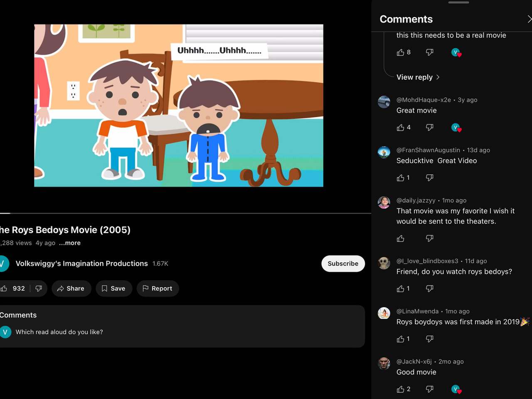The width and height of the screenshot is (532, 399).
Task: Like @LinaMwenda's 2019 comment
Action: click(401, 339)
